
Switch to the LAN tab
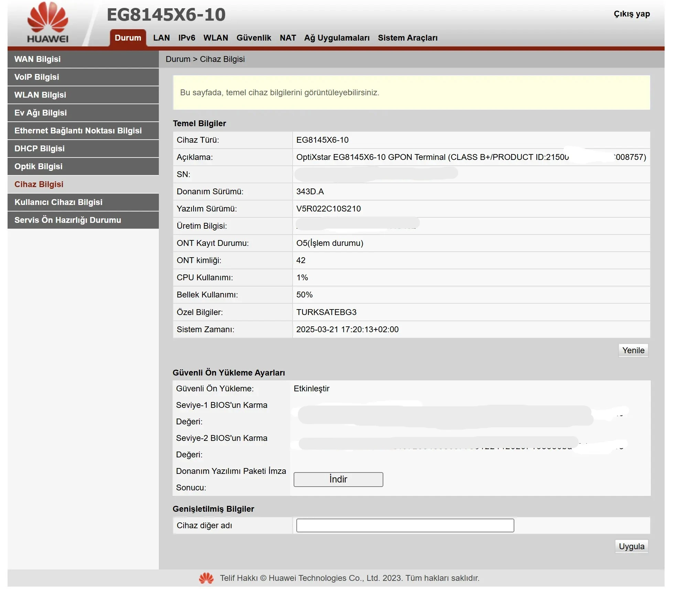[x=162, y=38]
